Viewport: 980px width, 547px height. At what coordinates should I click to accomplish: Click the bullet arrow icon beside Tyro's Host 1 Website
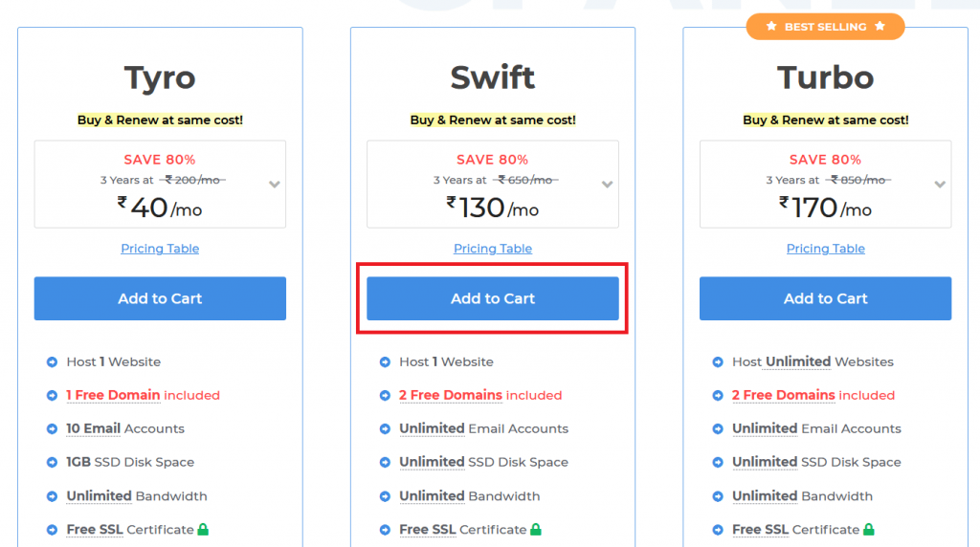pos(52,362)
